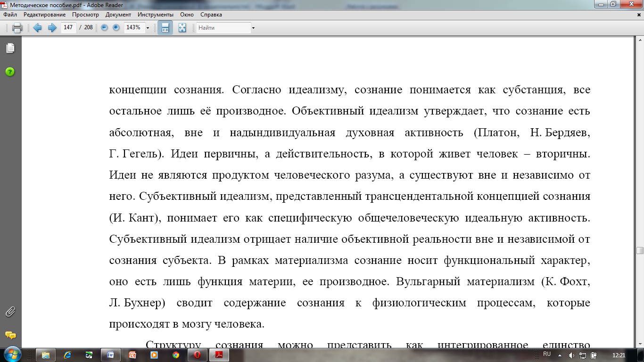
Task: Open the zoom level dropdown arrow
Action: click(148, 28)
